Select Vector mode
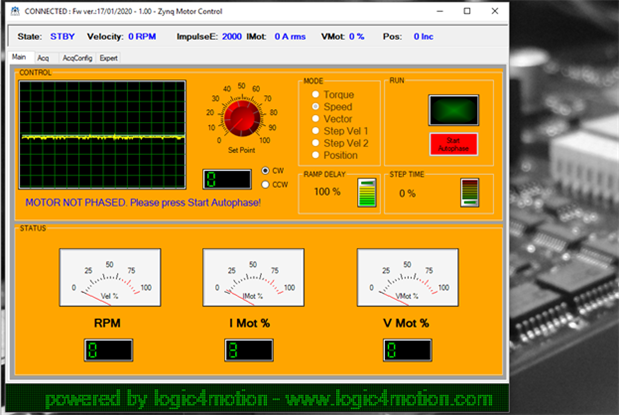Screen dimensions: 619x415 (x=316, y=118)
